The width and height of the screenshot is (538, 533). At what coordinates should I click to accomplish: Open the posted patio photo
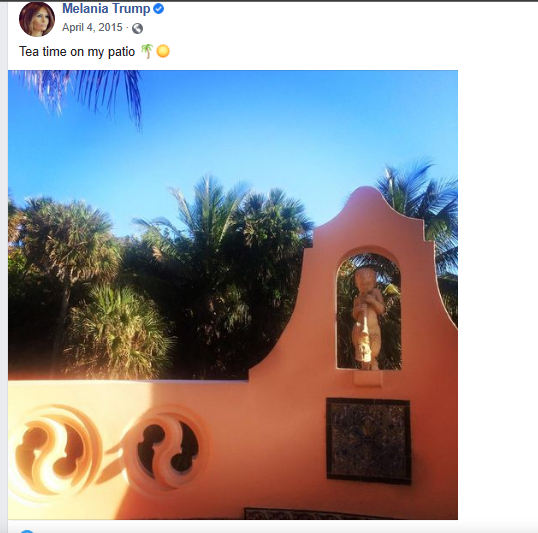[x=233, y=294]
